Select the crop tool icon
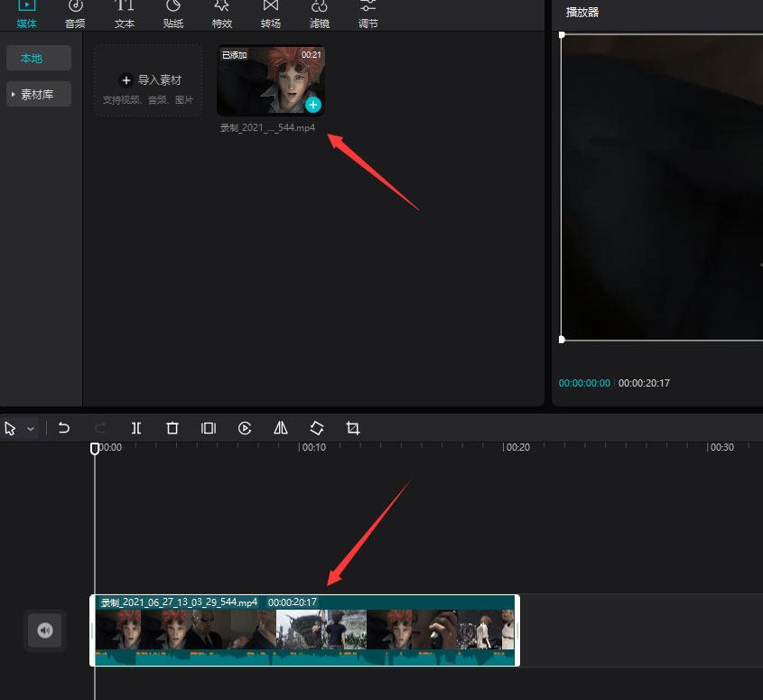The width and height of the screenshot is (763, 700). [353, 428]
